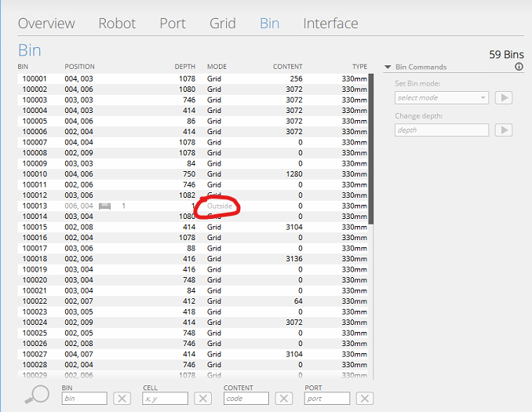Click the magnifier search icon
The image size is (532, 412).
tap(36, 396)
